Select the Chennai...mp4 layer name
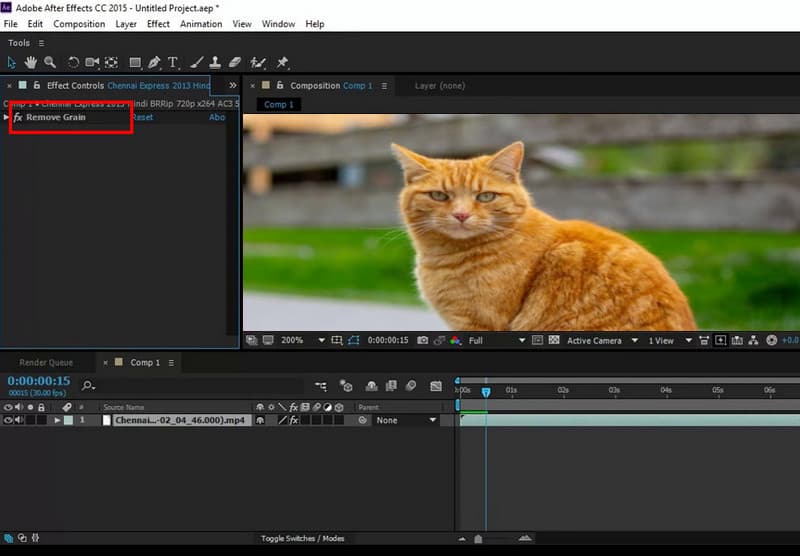Screen dimensions: 800x556 (x=180, y=420)
